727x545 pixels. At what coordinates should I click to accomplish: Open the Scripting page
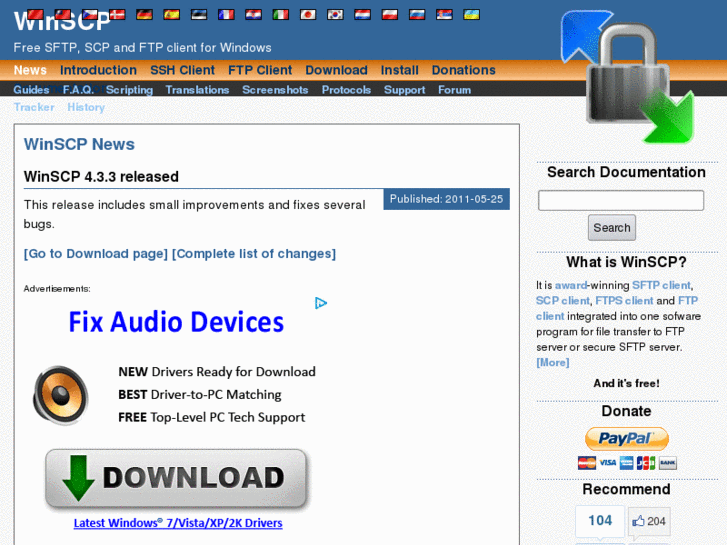point(129,90)
